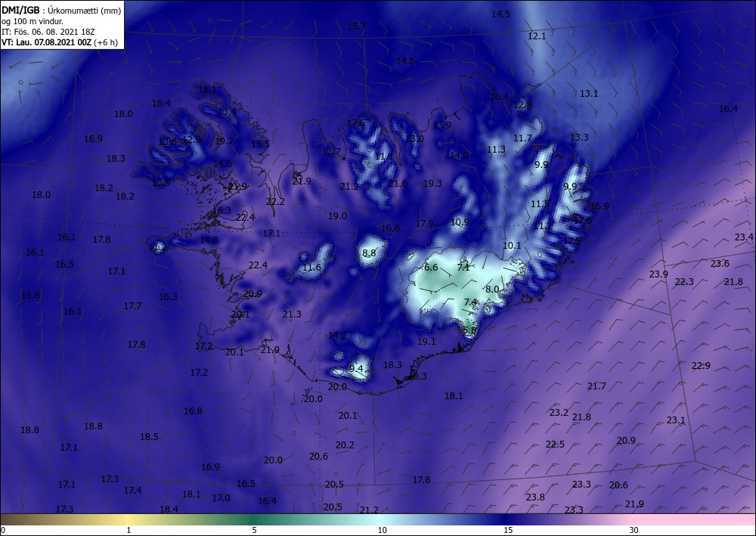Click the map value 7.1
The width and height of the screenshot is (756, 536).
click(x=463, y=267)
